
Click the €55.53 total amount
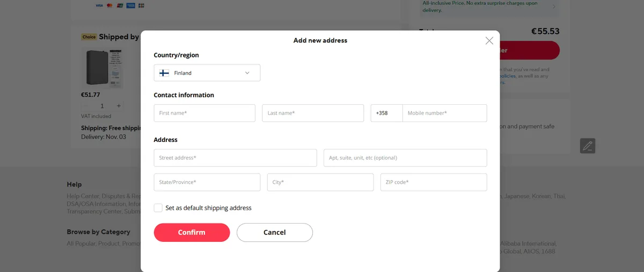545,32
